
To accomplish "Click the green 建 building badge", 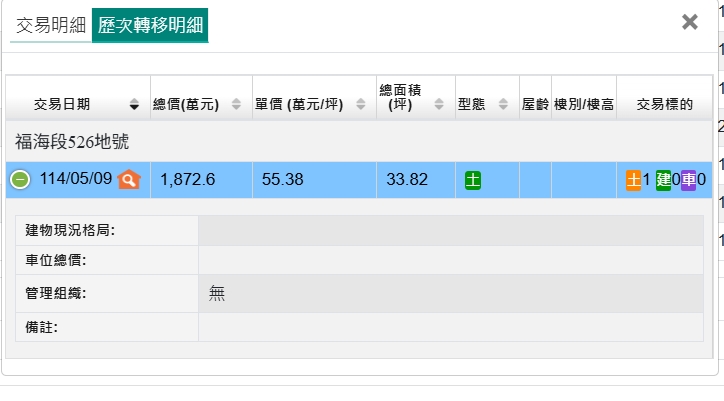I will click(663, 181).
